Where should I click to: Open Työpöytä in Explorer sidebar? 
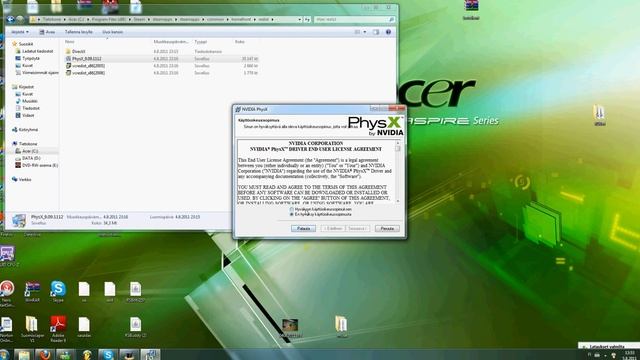pyautogui.click(x=27, y=58)
